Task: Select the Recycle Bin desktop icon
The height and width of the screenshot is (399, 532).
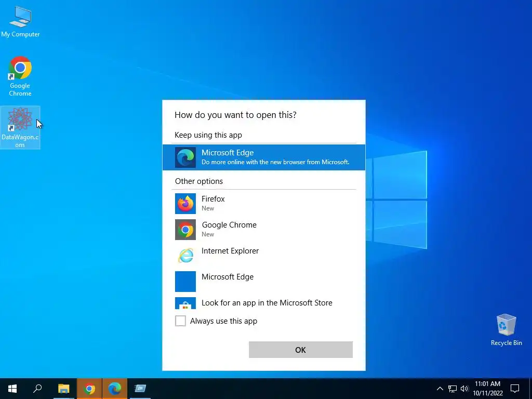Action: 506,330
